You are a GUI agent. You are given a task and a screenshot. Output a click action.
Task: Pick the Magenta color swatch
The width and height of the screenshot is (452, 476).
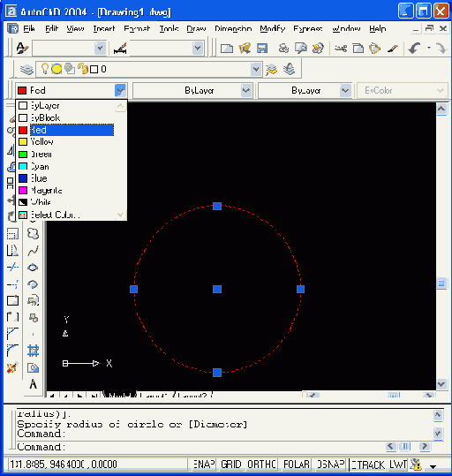point(23,191)
